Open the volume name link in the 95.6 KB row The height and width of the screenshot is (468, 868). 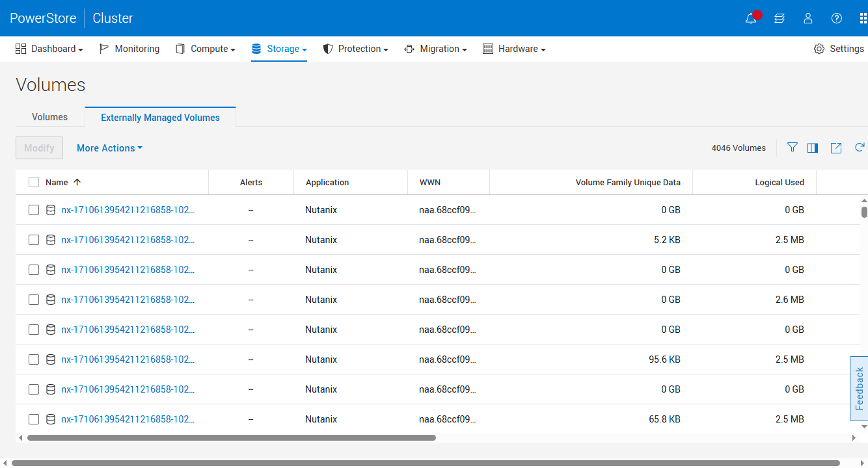pyautogui.click(x=128, y=359)
